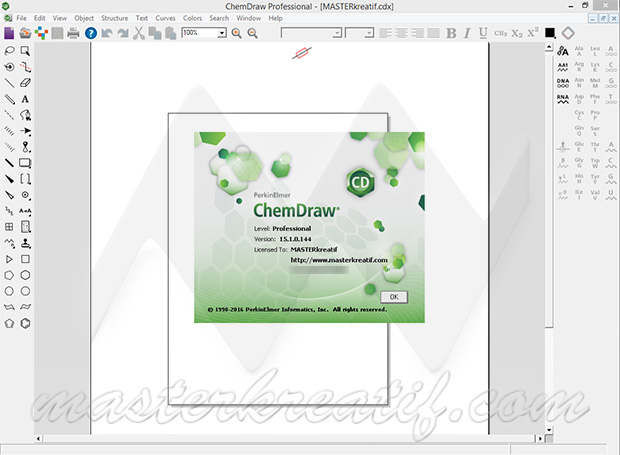Open the View menu
620x455 pixels.
coord(60,18)
